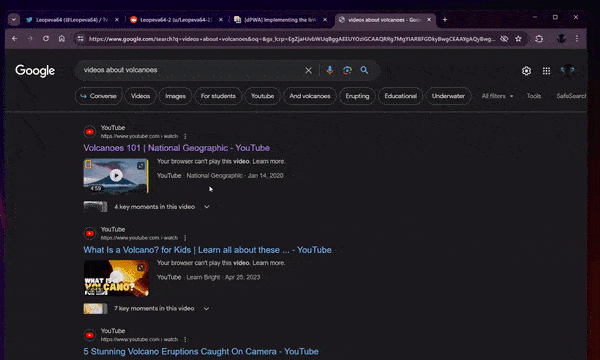Click the address bar URL
Screen dimensions: 600x360
pos(292,39)
